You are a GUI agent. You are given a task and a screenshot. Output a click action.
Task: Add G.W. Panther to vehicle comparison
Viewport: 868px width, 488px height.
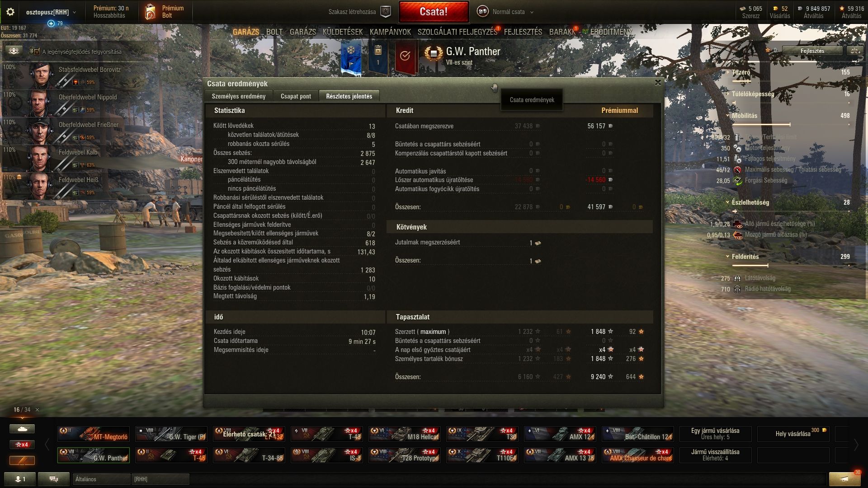click(x=855, y=51)
